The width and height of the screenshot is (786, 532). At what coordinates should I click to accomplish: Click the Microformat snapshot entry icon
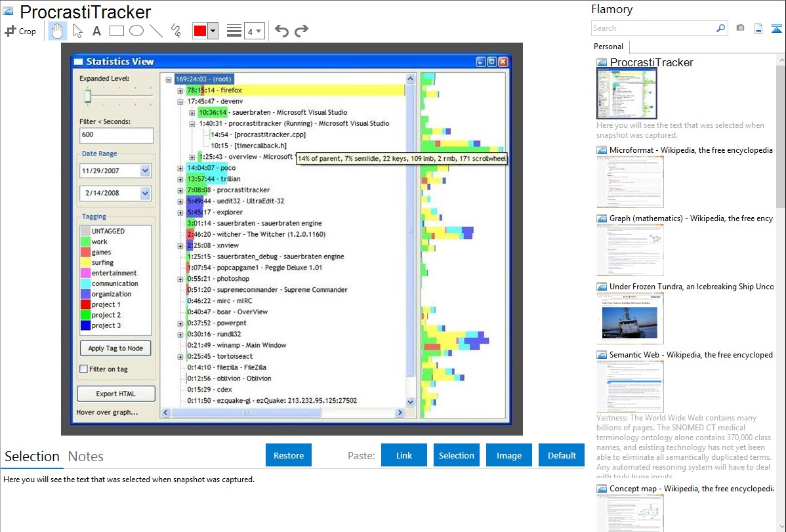tap(602, 150)
